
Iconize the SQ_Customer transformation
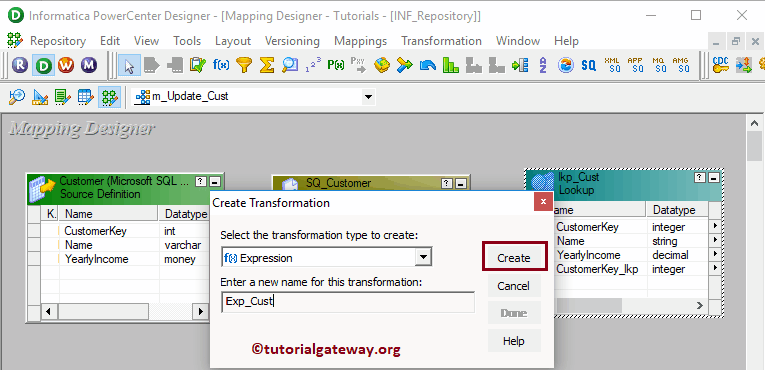click(x=462, y=184)
